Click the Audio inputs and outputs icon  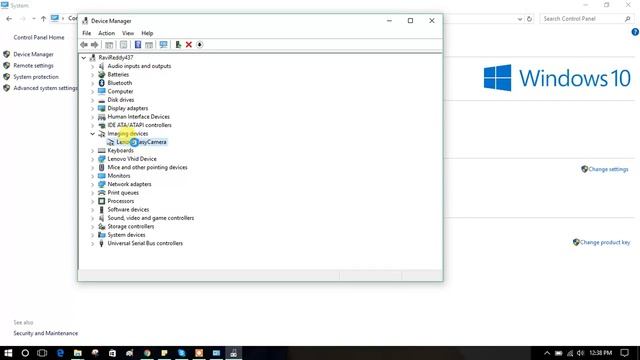tap(102, 66)
